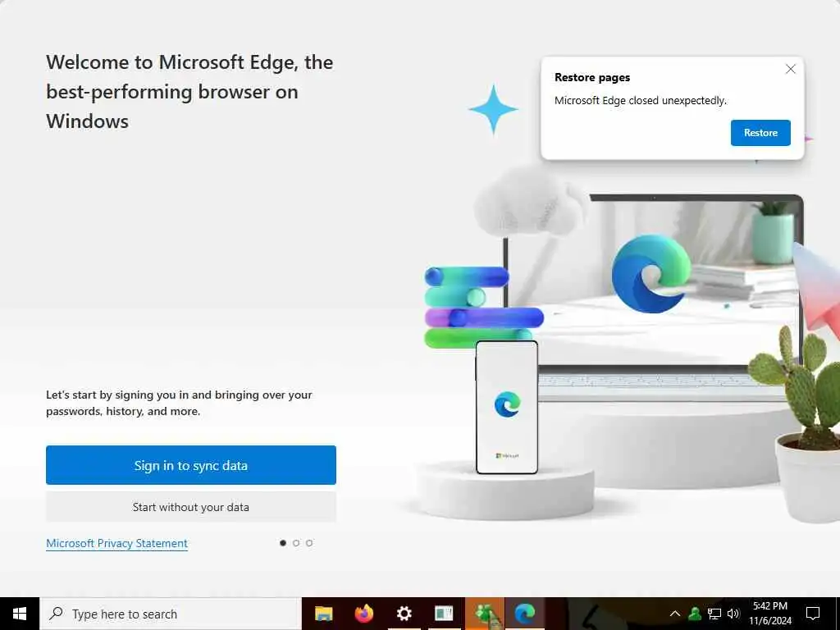Click the Sign in to sync data button

point(190,465)
